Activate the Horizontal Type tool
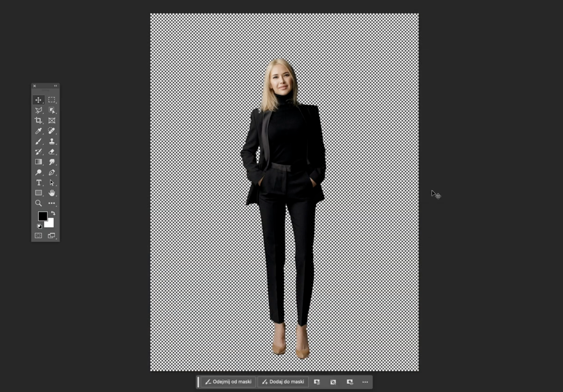This screenshot has height=392, width=563. (x=39, y=183)
